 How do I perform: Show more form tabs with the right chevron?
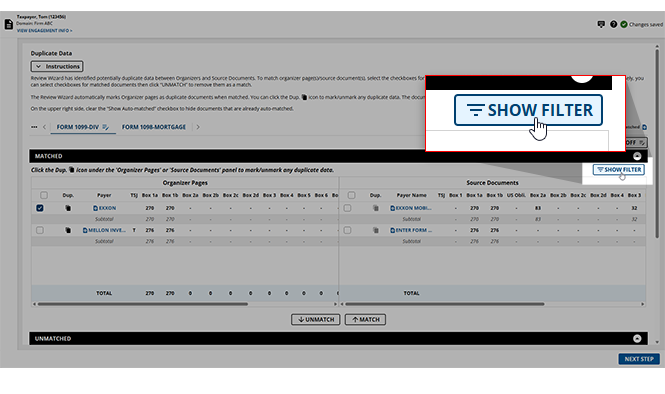coord(198,127)
